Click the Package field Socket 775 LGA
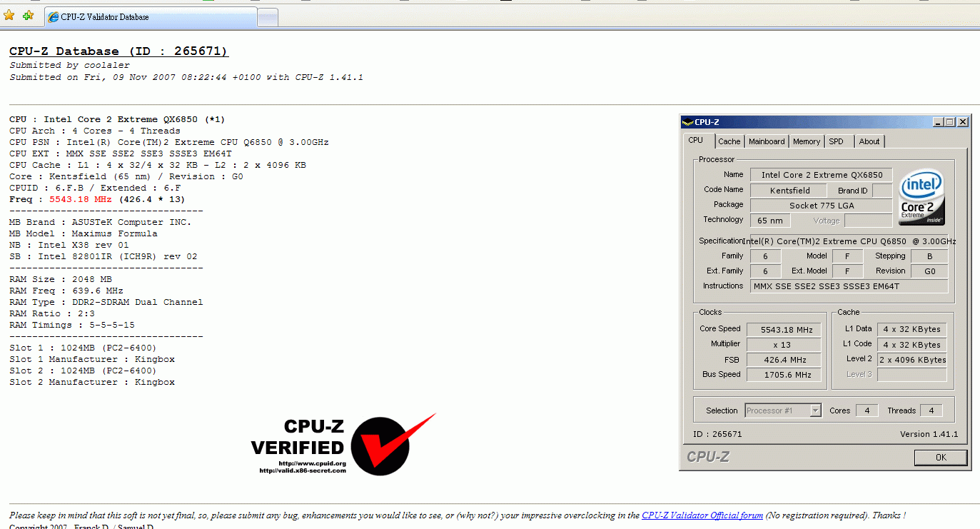 pos(822,206)
